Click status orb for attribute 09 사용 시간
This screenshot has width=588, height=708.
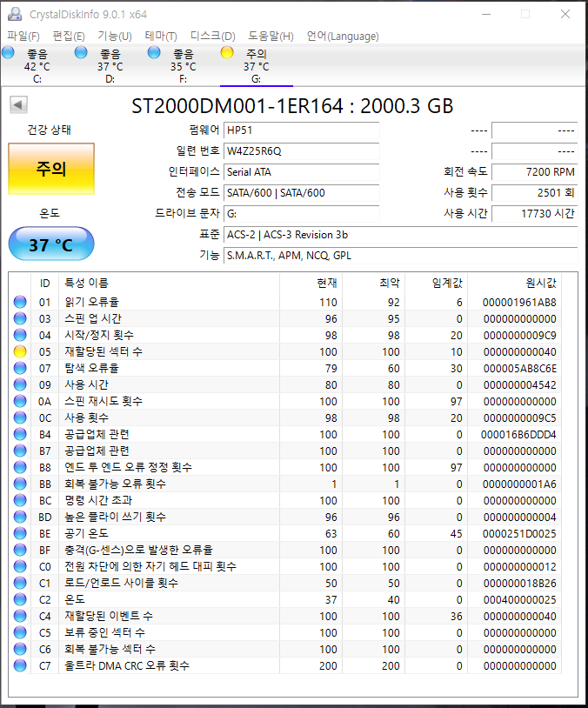[20, 384]
